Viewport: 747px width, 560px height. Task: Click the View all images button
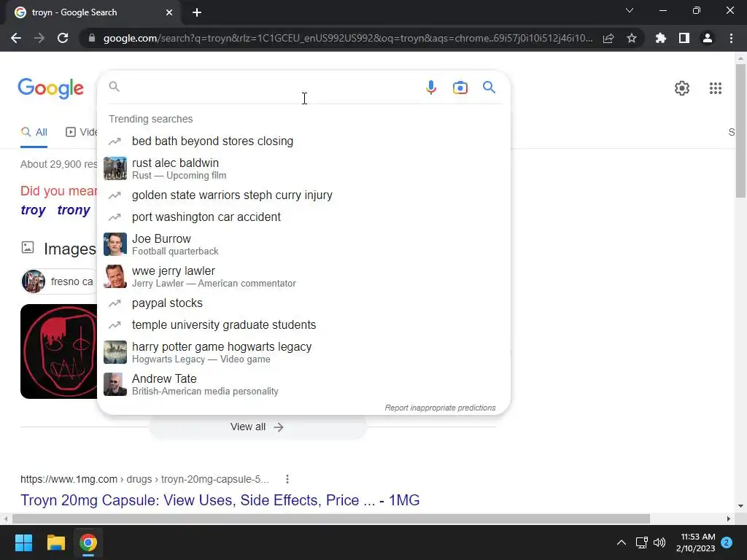[x=258, y=427]
